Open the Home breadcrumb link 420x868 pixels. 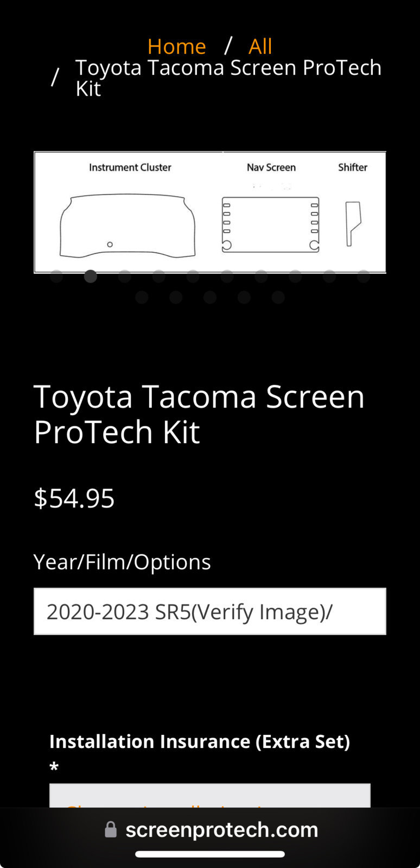click(x=176, y=46)
